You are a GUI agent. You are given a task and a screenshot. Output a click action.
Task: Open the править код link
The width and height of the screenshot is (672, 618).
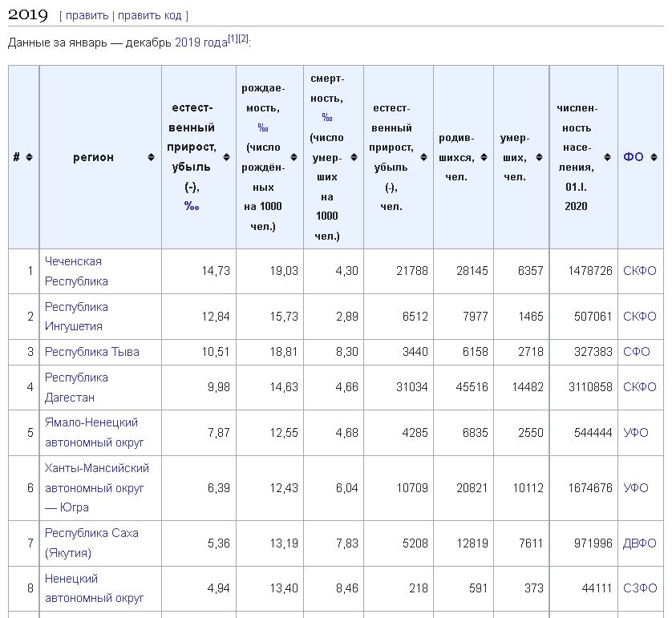150,16
